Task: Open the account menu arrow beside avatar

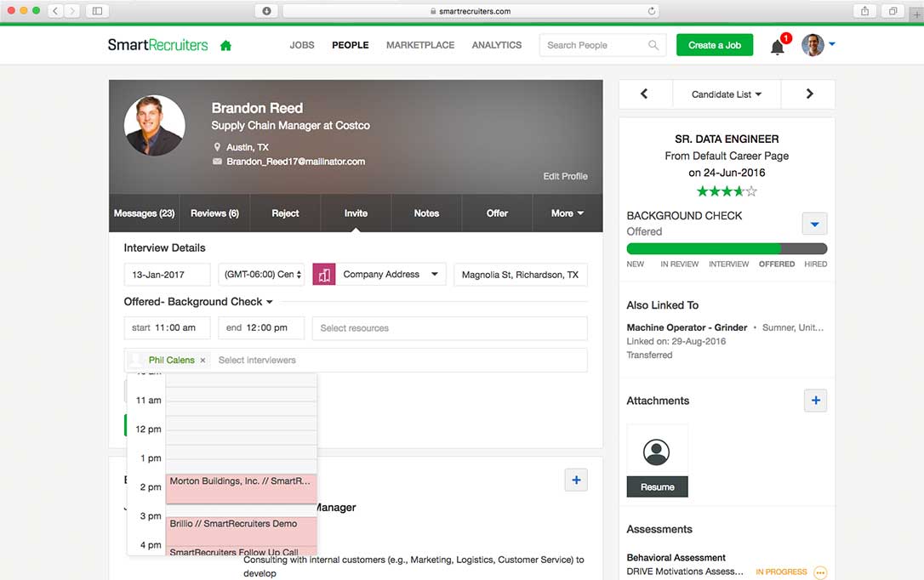Action: (x=831, y=44)
